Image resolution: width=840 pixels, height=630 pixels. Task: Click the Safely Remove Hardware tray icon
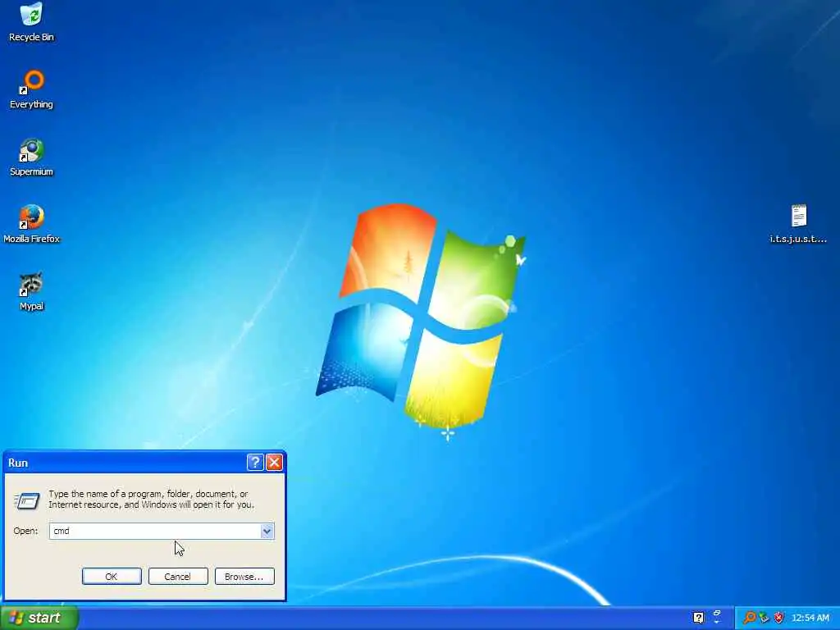coord(764,618)
